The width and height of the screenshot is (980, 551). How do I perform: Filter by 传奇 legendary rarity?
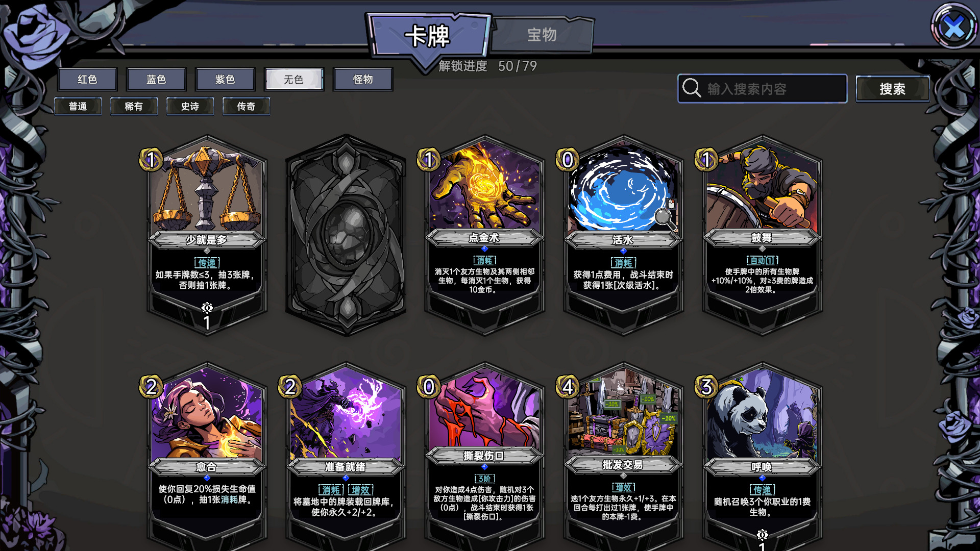[x=246, y=106]
